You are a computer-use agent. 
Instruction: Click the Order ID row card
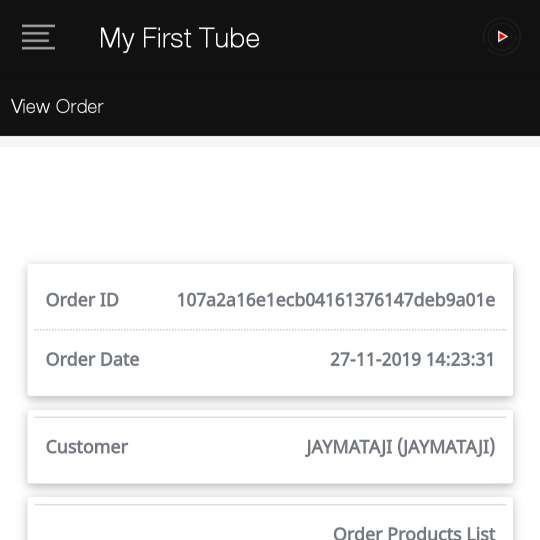270,300
